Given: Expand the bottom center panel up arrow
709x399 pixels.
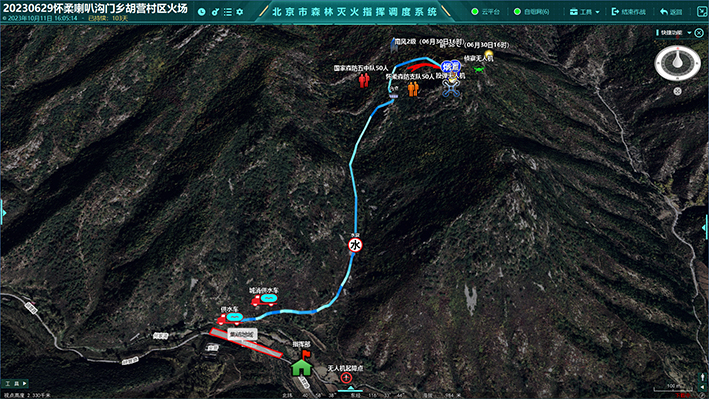Looking at the screenshot, I should pos(351,389).
